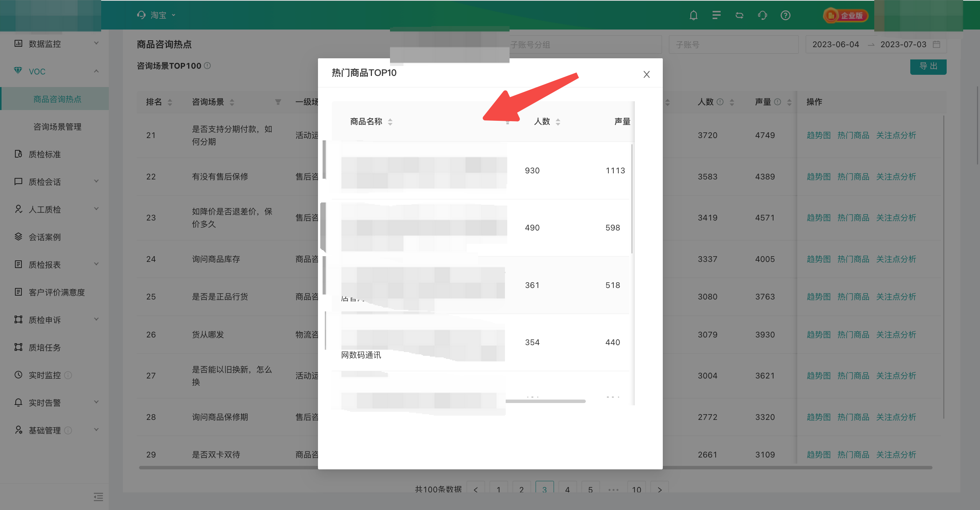Click the 子账号 input field

point(734,44)
